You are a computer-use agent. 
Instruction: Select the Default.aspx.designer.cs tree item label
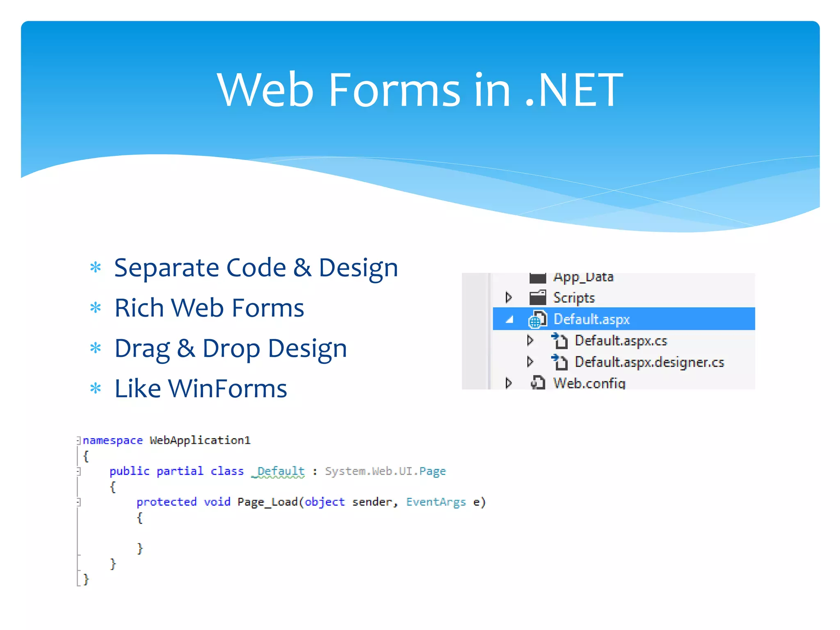[649, 362]
